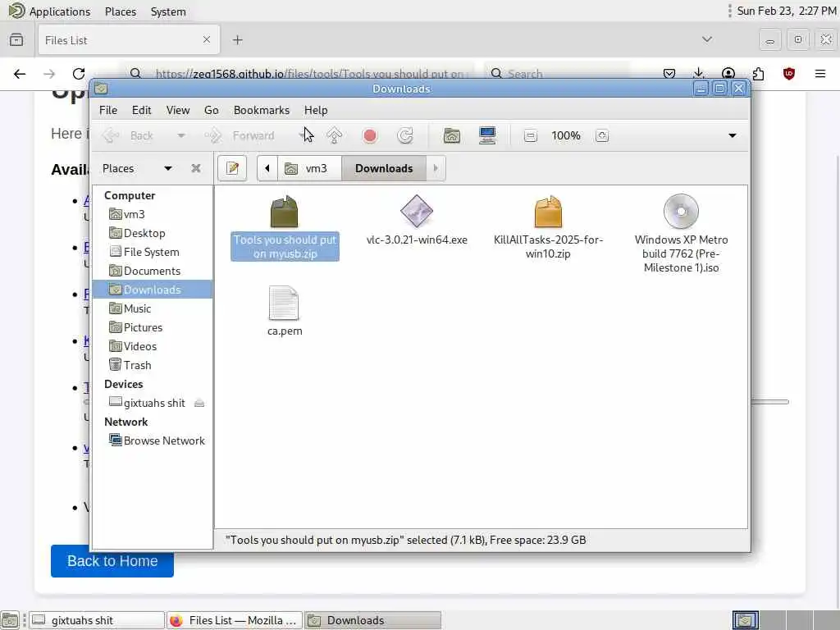Click the Up (parent folder) toolbar arrow

pos(335,135)
